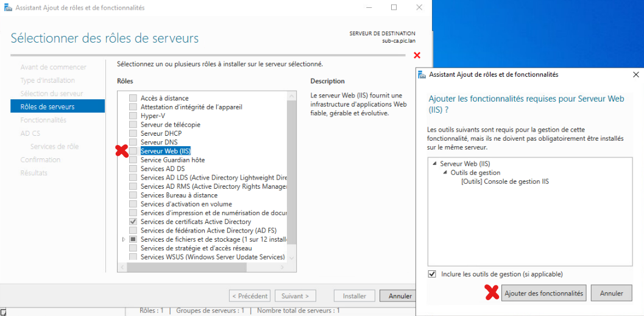644x316 pixels.
Task: Check the Services AD DS checkbox
Action: 133,169
